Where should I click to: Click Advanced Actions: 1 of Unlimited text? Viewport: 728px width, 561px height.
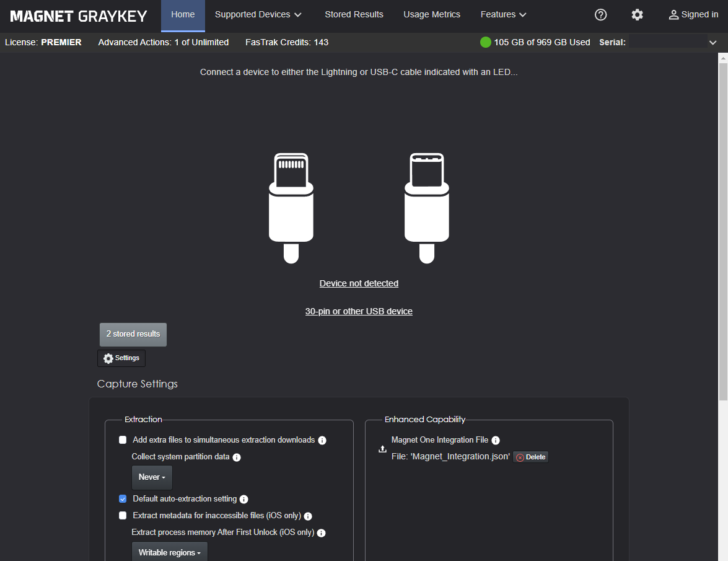click(164, 42)
